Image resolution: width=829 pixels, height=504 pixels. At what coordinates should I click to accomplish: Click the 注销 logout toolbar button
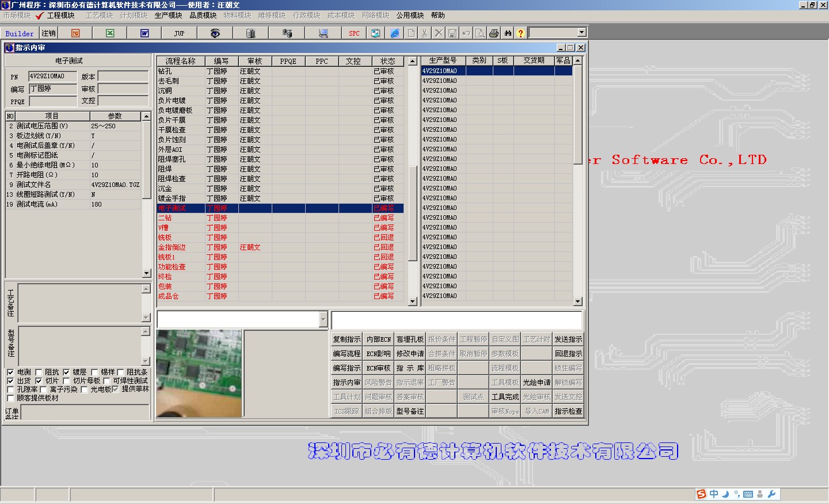click(x=49, y=33)
